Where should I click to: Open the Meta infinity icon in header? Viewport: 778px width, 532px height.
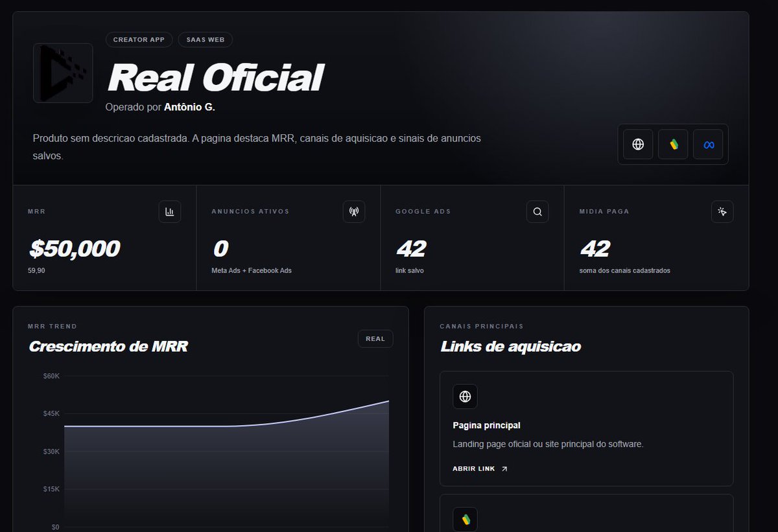click(708, 145)
